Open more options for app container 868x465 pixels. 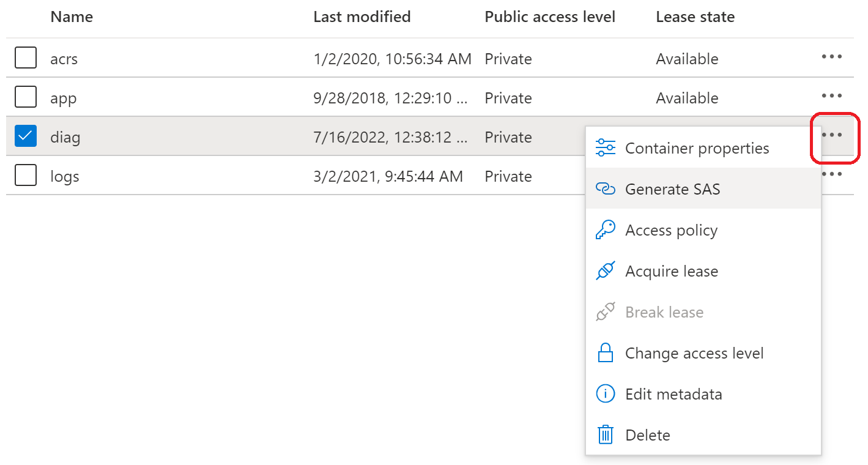831,96
